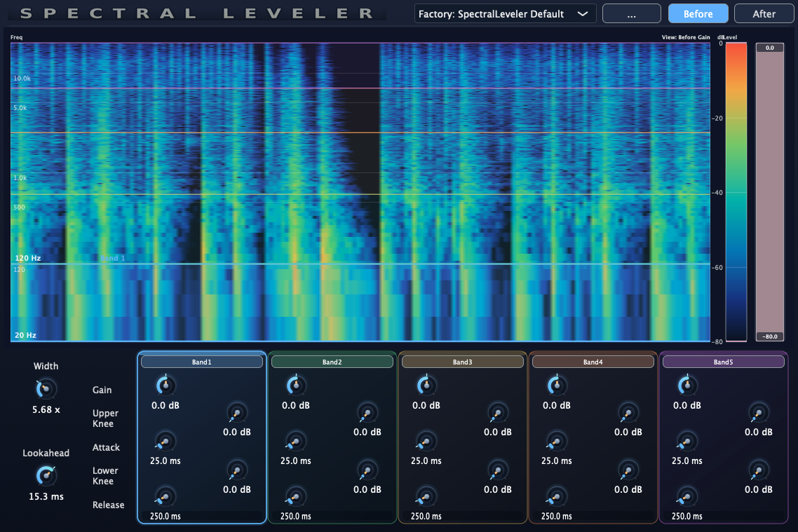Click the Band4 Upper Knee knob
The image size is (798, 532).
pyautogui.click(x=628, y=413)
